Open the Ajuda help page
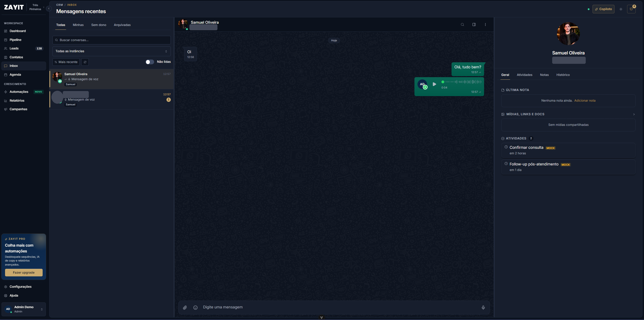 point(23,296)
